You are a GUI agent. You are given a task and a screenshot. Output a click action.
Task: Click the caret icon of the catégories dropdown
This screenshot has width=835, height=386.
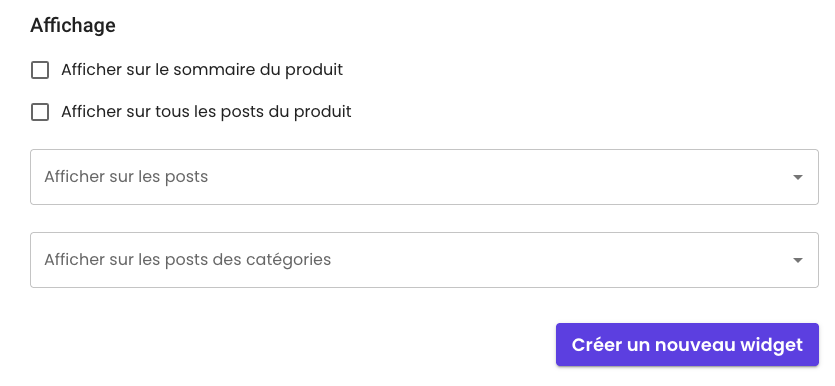coord(797,260)
